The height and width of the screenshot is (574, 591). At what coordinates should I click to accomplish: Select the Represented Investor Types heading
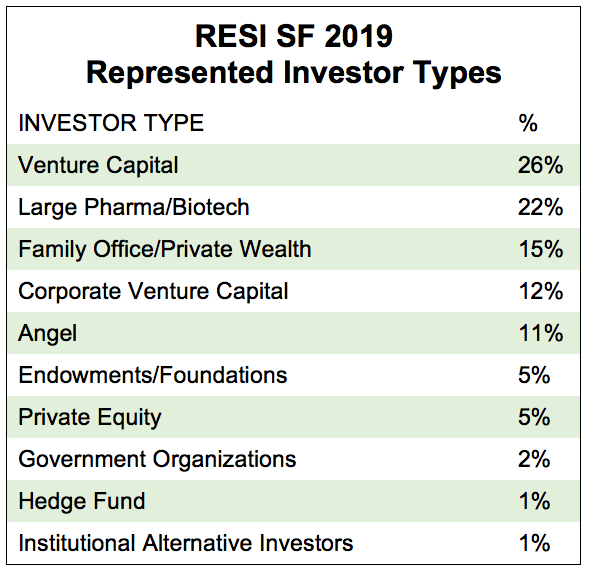point(294,73)
